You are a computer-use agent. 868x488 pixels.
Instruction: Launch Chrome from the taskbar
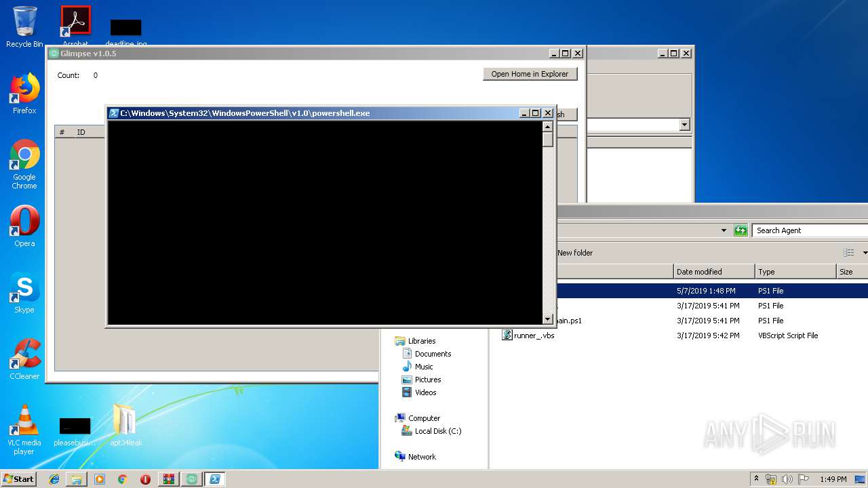[x=122, y=479]
